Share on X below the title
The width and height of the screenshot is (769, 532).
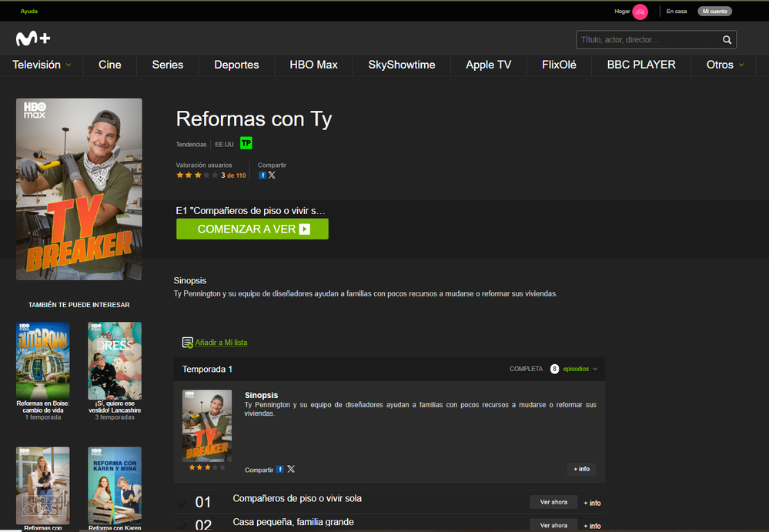272,176
